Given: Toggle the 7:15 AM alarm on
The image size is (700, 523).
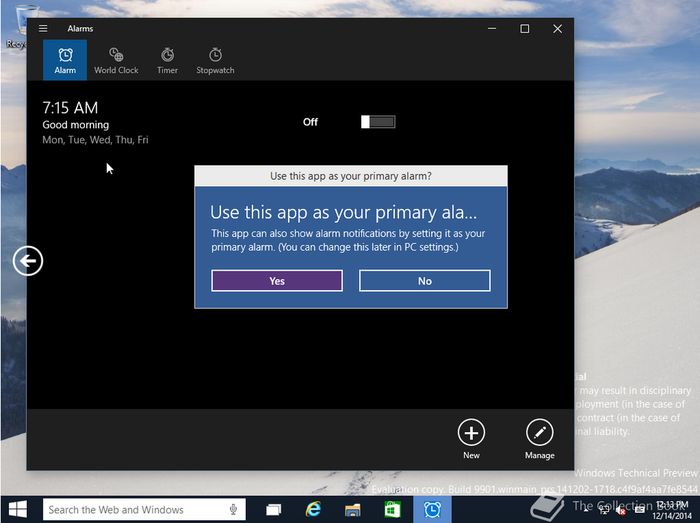Looking at the screenshot, I should coord(378,122).
